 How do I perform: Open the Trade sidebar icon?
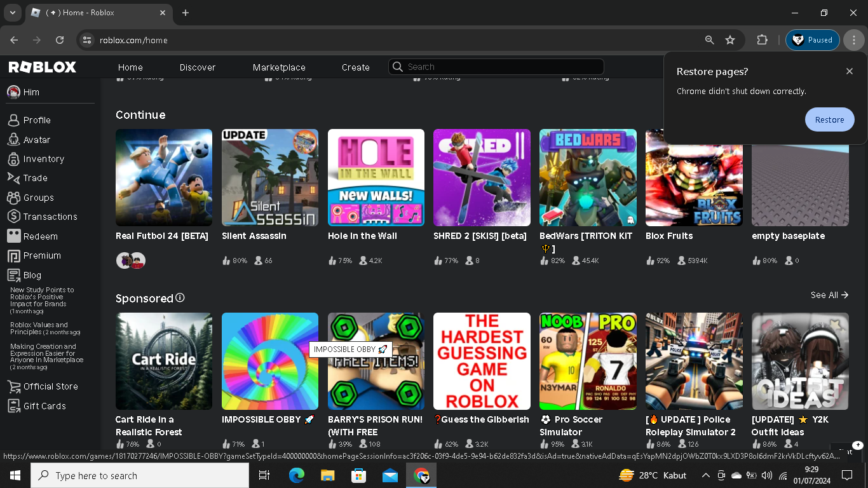click(x=13, y=178)
